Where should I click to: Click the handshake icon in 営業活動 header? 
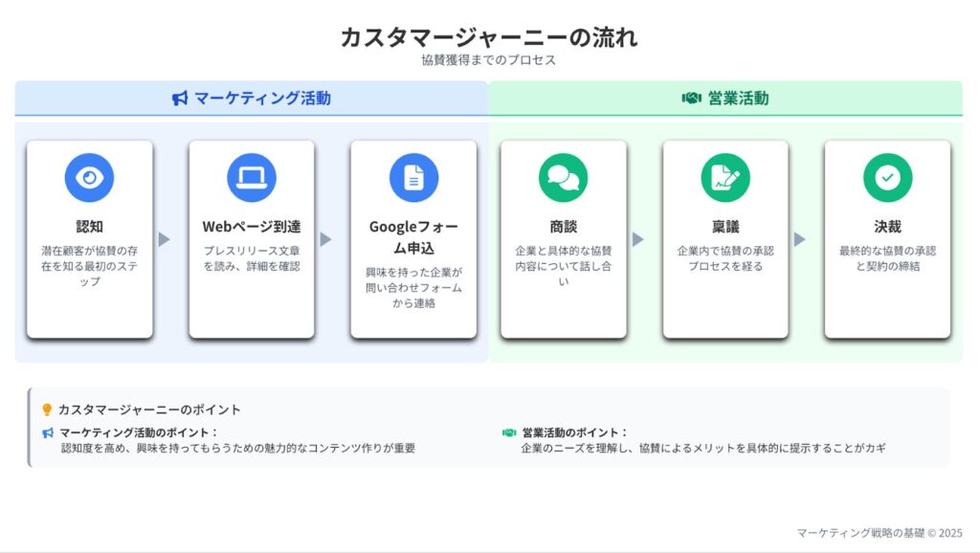[691, 99]
